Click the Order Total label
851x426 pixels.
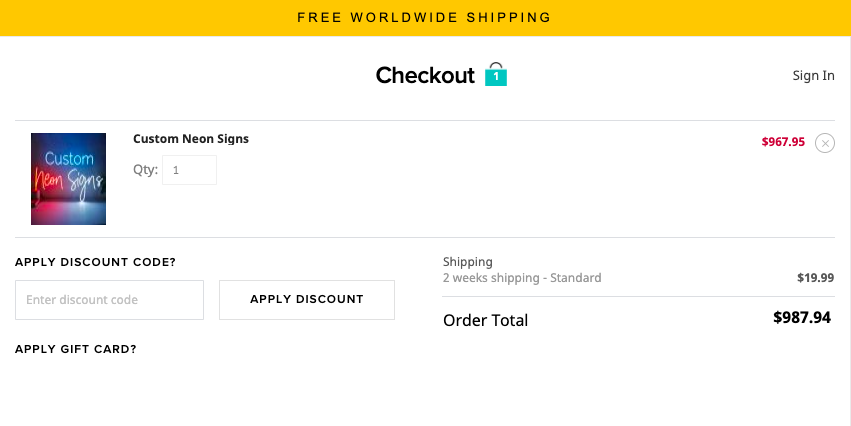pyautogui.click(x=485, y=320)
